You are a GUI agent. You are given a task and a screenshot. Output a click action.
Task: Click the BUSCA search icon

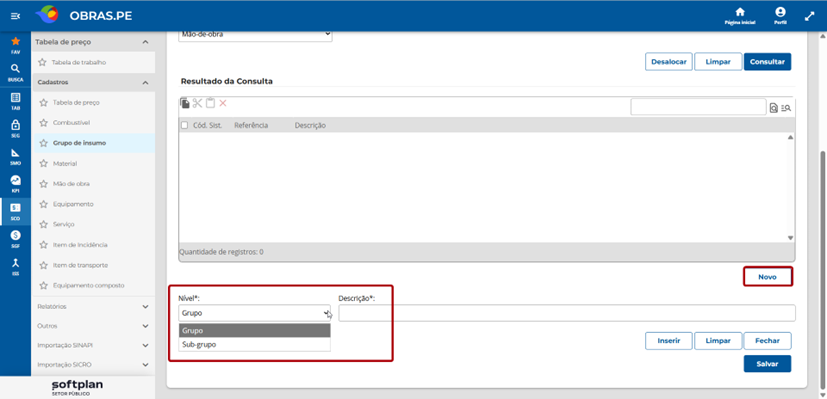[15, 69]
